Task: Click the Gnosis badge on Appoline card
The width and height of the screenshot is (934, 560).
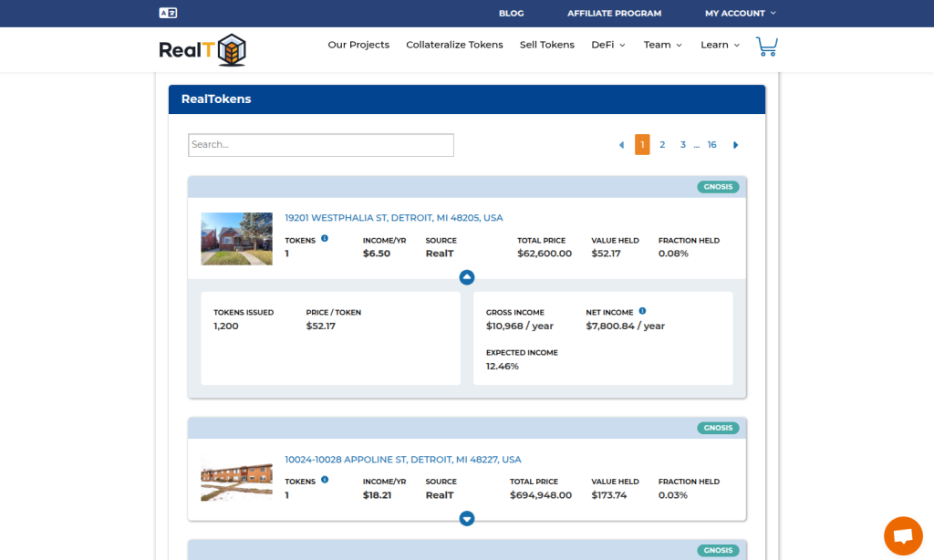Action: [719, 428]
